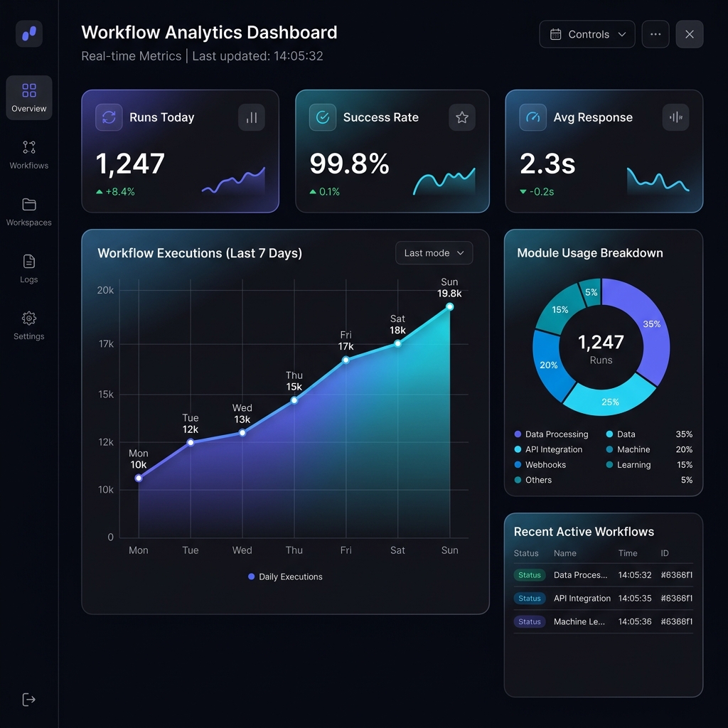Click the 5% donut chart segment
Viewport: 728px width, 728px height.
click(591, 292)
